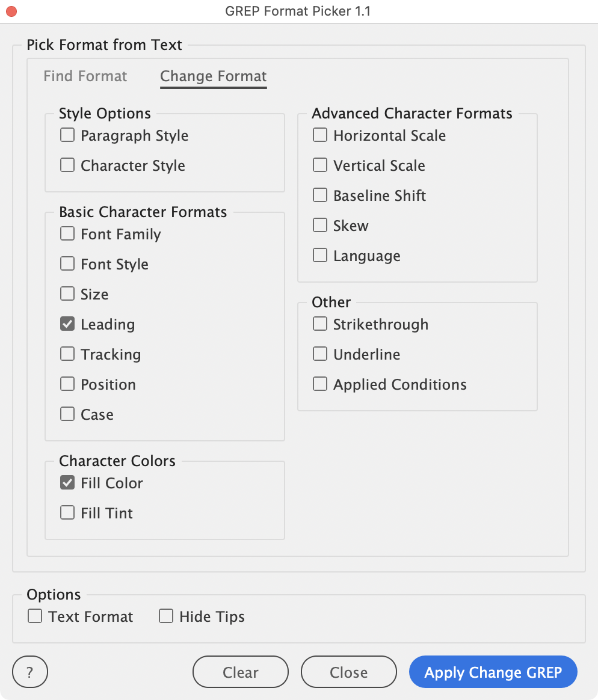The height and width of the screenshot is (700, 598).
Task: Enable the Paragraph Style checkbox
Action: (67, 135)
